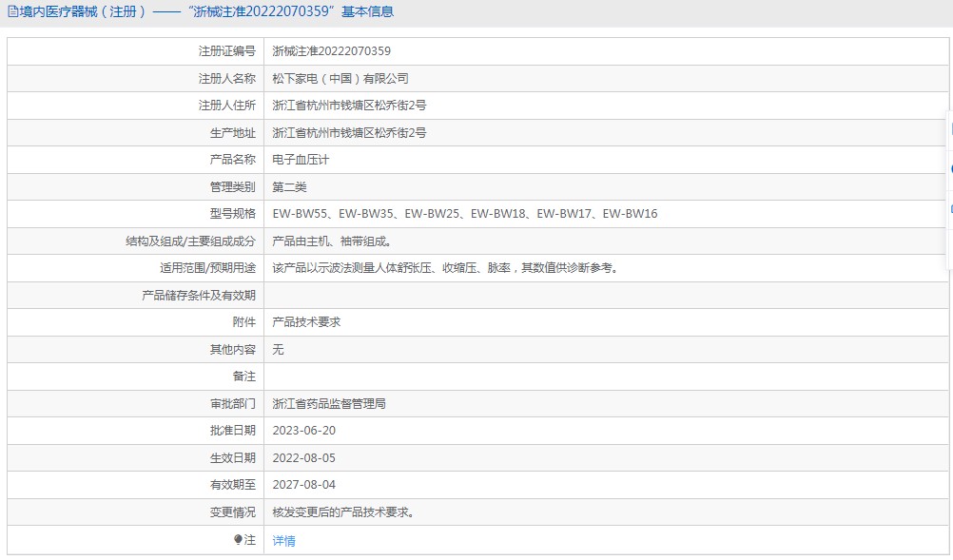This screenshot has height=560, width=953.
Task: Click approval date 2023-06-20
Action: (304, 431)
